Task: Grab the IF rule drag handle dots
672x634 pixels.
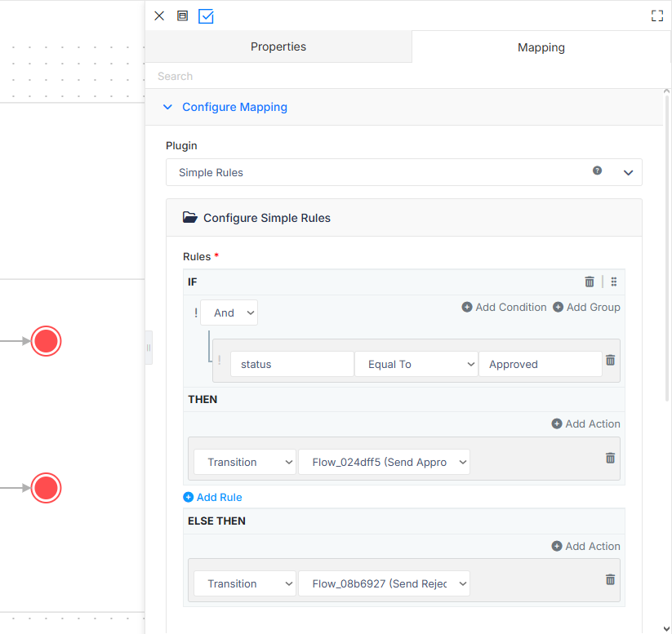Action: [x=614, y=282]
